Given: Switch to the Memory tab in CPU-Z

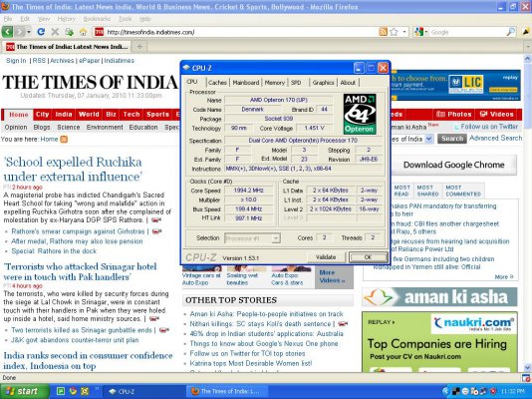Looking at the screenshot, I should coord(275,83).
